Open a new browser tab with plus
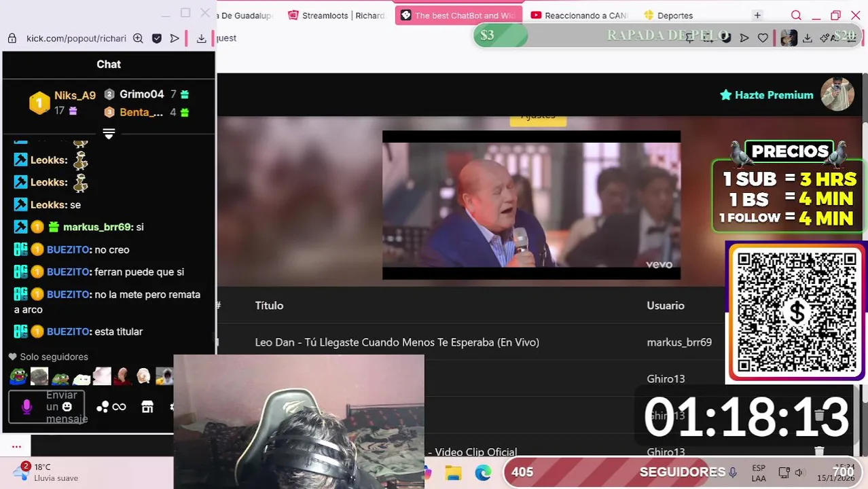Image resolution: width=868 pixels, height=489 pixels. (x=757, y=15)
